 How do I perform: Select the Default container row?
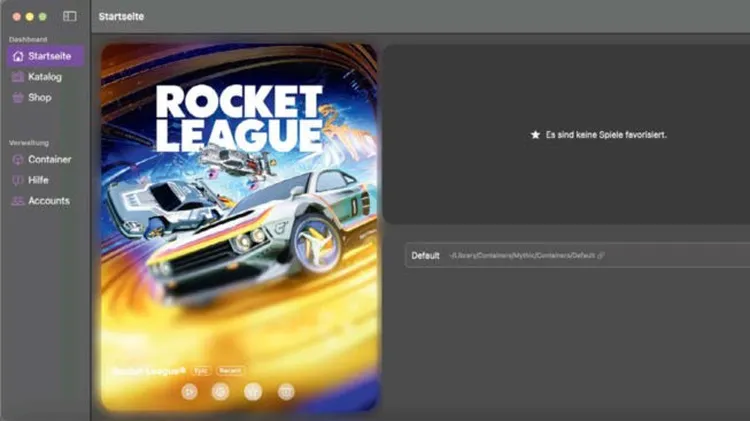point(577,255)
